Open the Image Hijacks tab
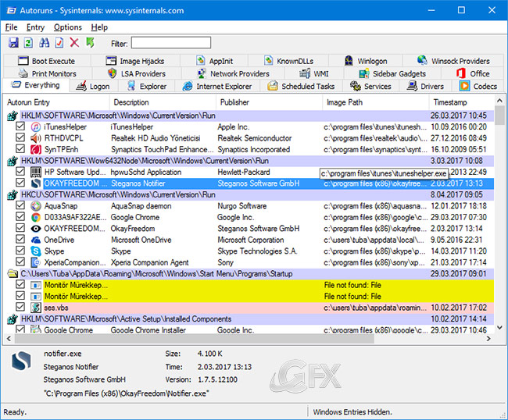Viewport: 508px width, 420px height. coord(135,61)
